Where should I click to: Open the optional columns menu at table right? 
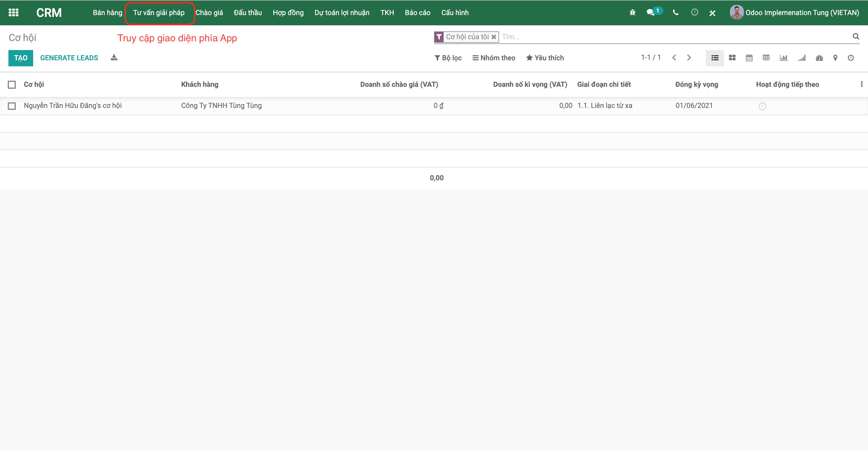[861, 84]
